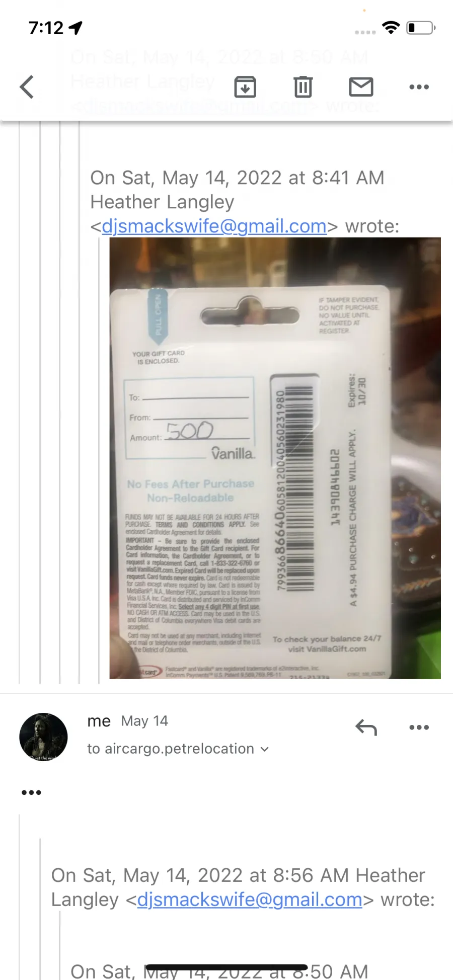
Task: Tap the sender profile avatar picture
Action: click(43, 737)
